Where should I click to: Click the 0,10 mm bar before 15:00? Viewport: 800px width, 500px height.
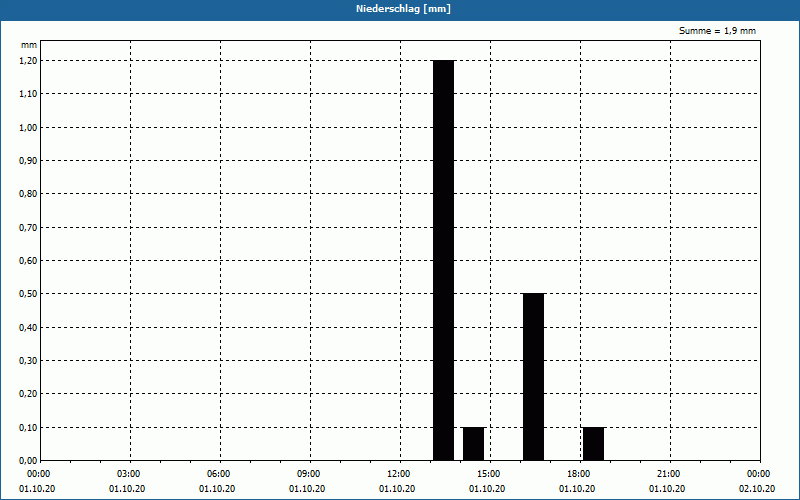[x=473, y=444]
